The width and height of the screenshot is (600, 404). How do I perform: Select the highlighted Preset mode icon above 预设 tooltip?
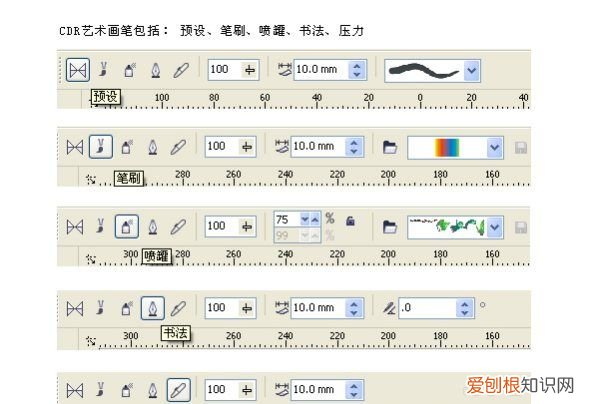point(78,70)
